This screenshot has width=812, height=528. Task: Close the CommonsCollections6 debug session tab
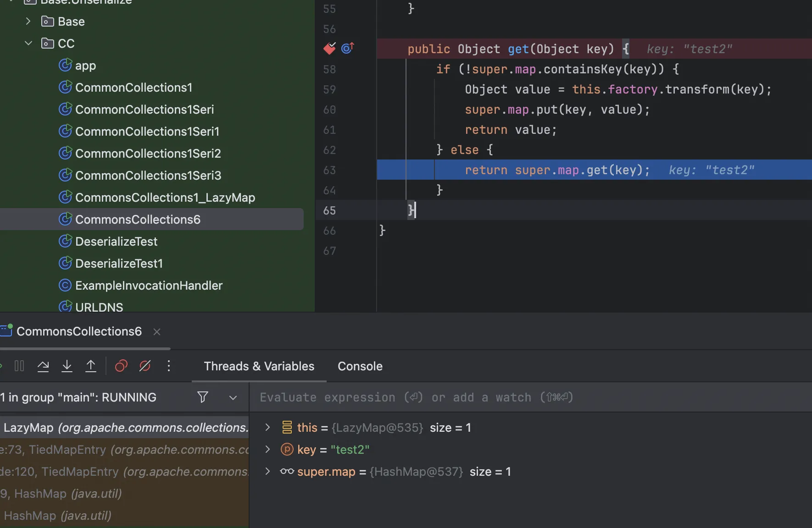tap(157, 331)
